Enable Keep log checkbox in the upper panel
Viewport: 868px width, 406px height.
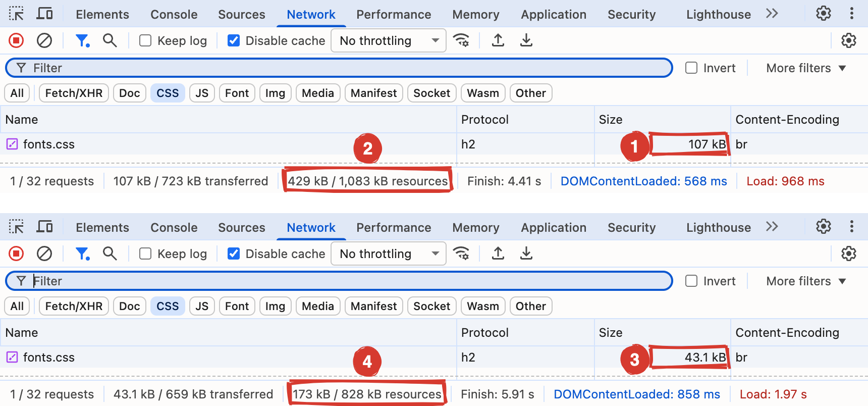click(x=145, y=40)
